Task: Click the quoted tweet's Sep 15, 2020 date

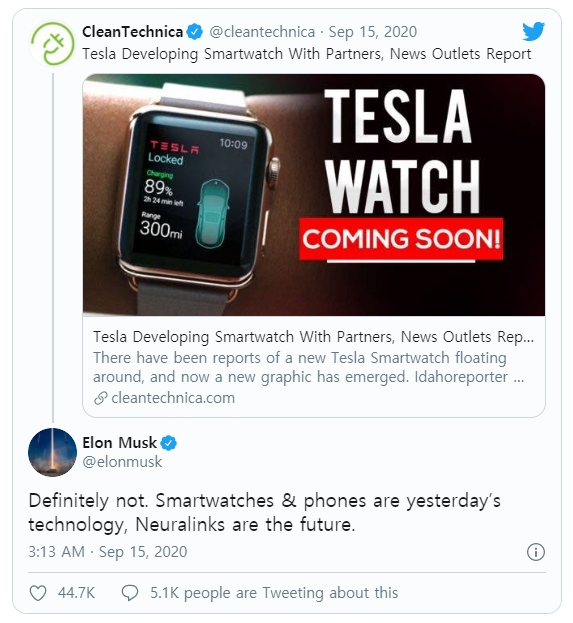Action: (373, 32)
